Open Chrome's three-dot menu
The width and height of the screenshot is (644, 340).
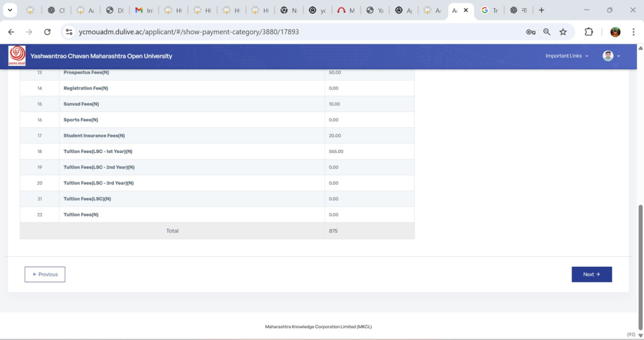pyautogui.click(x=633, y=32)
